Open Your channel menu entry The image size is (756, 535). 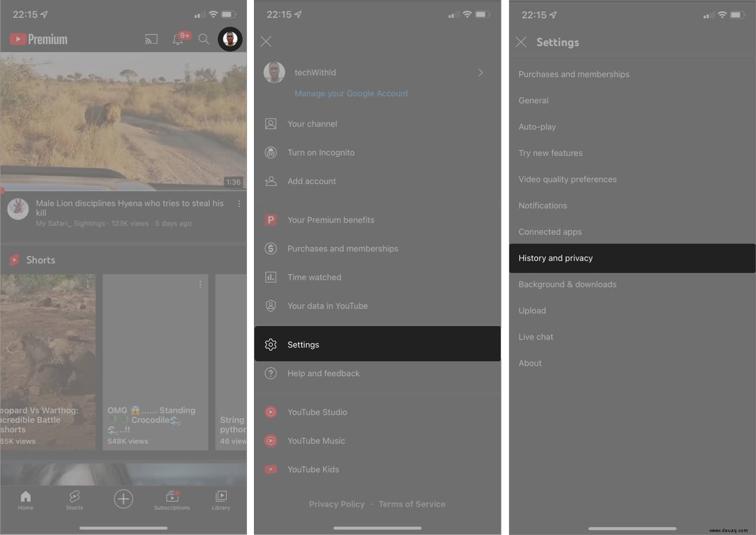pyautogui.click(x=378, y=124)
